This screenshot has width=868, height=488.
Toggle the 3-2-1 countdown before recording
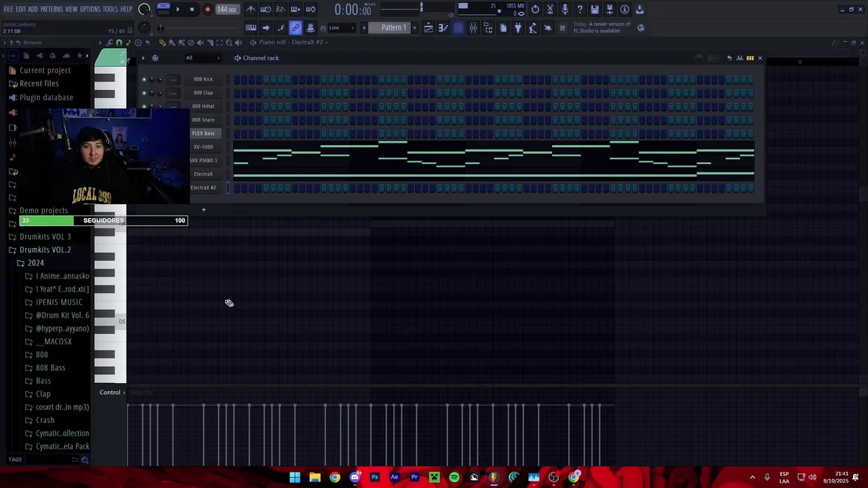(x=280, y=9)
